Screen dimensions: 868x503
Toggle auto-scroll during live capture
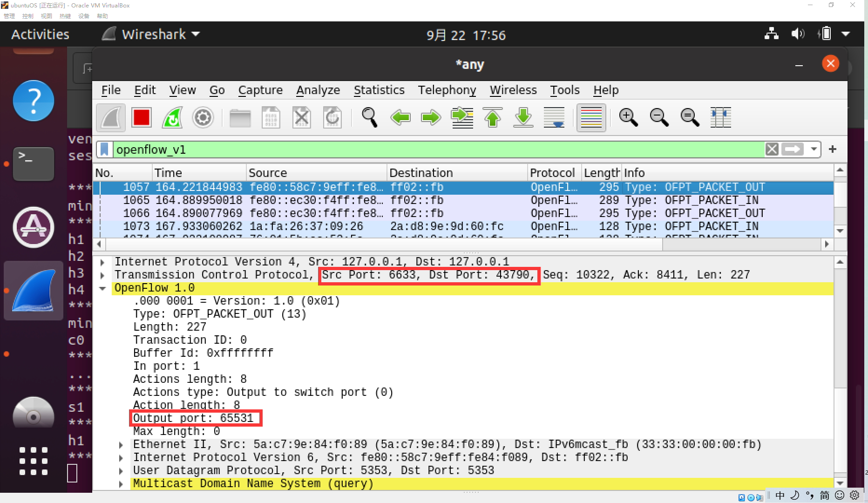tap(554, 117)
